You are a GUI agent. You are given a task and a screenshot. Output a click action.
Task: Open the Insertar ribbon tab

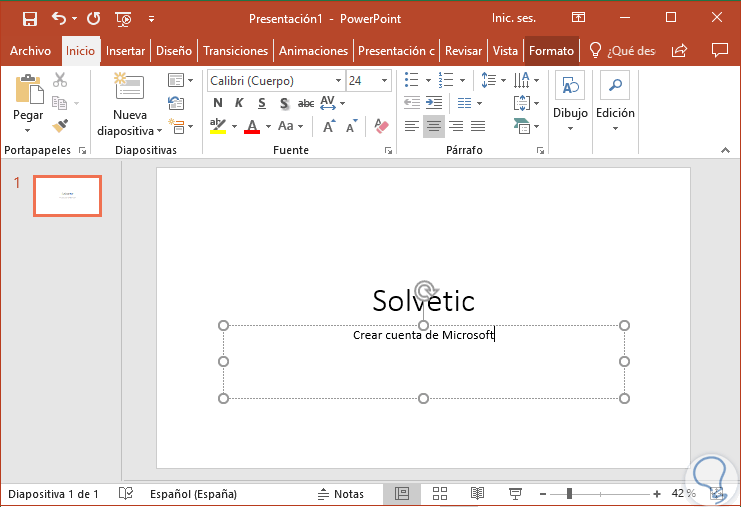[x=125, y=51]
